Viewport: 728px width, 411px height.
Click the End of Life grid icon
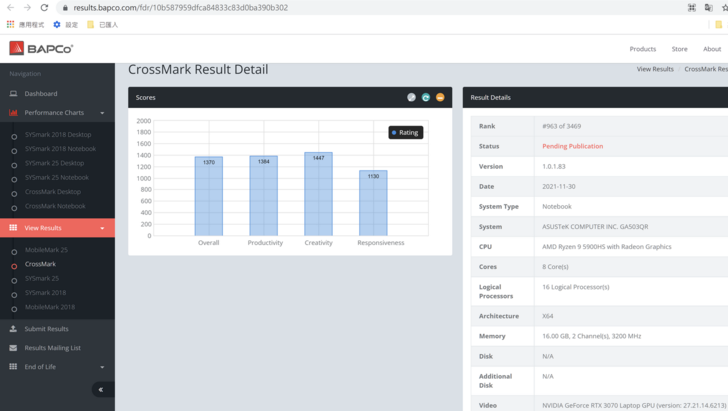pyautogui.click(x=13, y=366)
